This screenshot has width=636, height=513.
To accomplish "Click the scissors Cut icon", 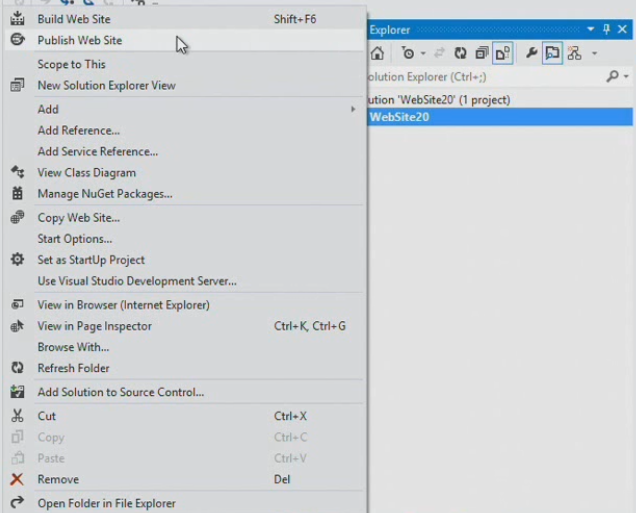I will coord(17,416).
